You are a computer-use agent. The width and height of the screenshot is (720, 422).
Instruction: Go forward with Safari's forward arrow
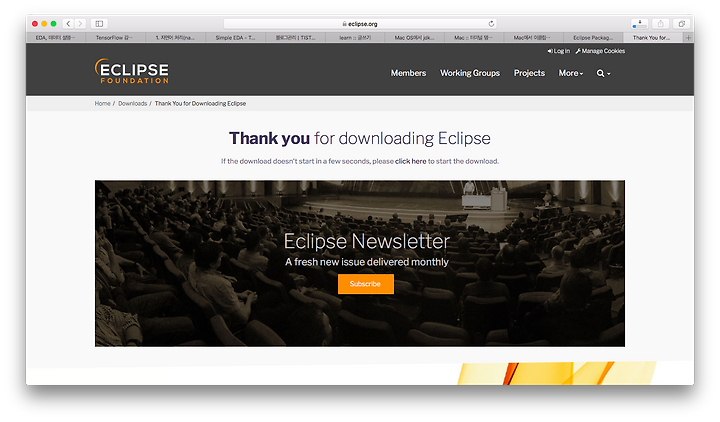tap(80, 23)
